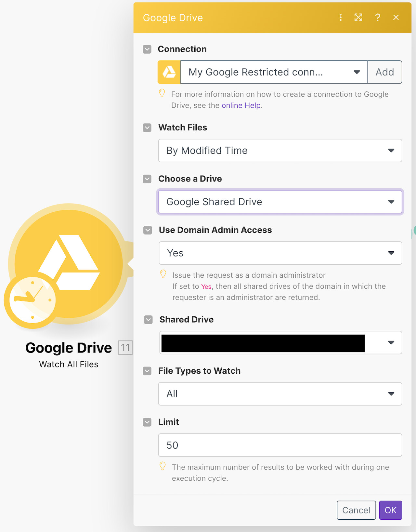Follow the online Help link
This screenshot has height=532, width=416.
pyautogui.click(x=241, y=105)
